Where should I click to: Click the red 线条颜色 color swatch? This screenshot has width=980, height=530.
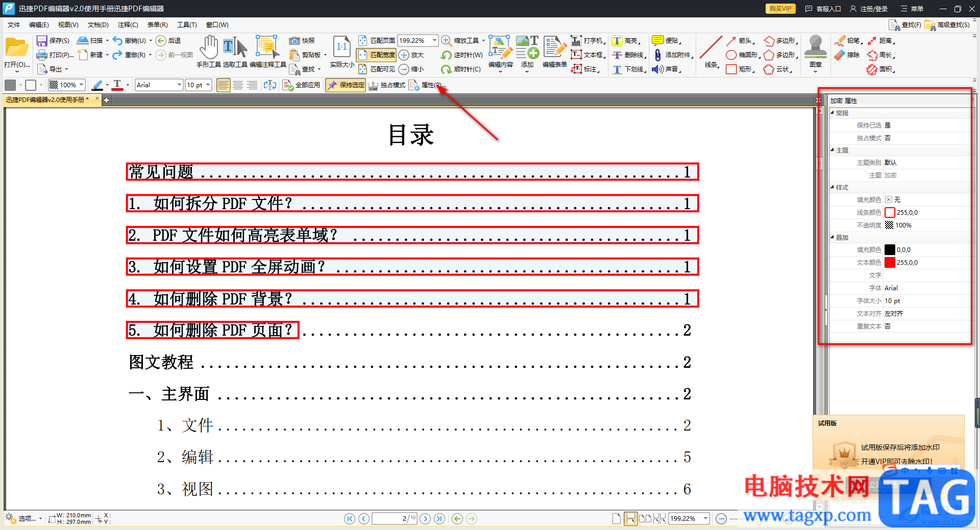pos(890,213)
